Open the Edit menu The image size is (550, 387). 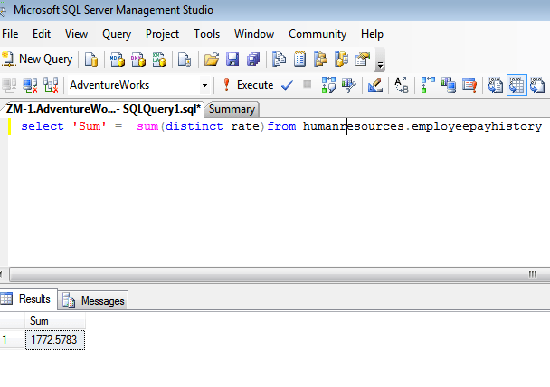(41, 34)
